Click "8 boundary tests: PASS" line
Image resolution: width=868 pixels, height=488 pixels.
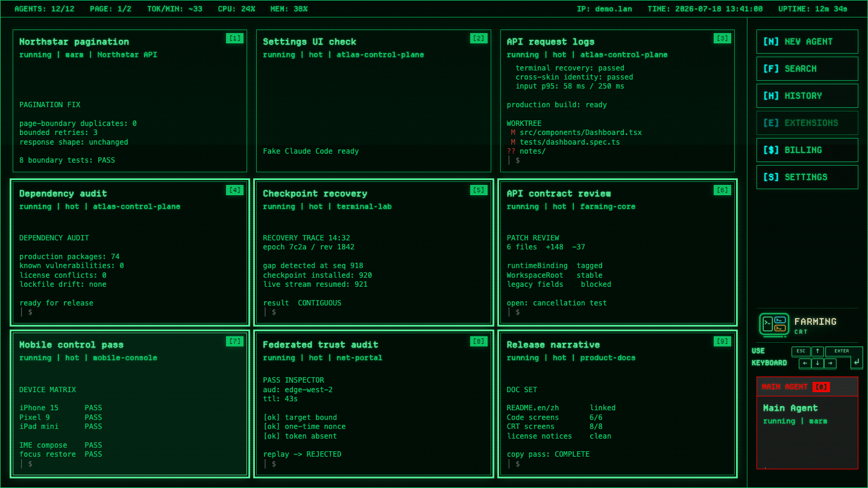[x=67, y=160]
